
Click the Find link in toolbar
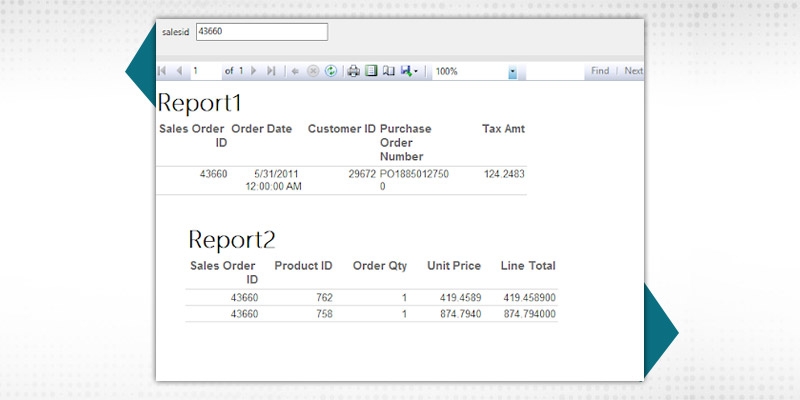pyautogui.click(x=600, y=71)
